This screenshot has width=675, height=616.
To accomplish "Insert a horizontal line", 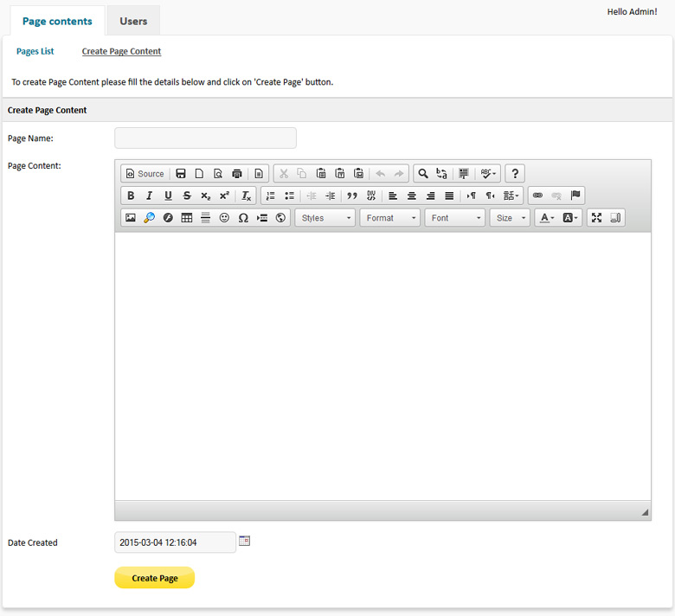I will (205, 218).
